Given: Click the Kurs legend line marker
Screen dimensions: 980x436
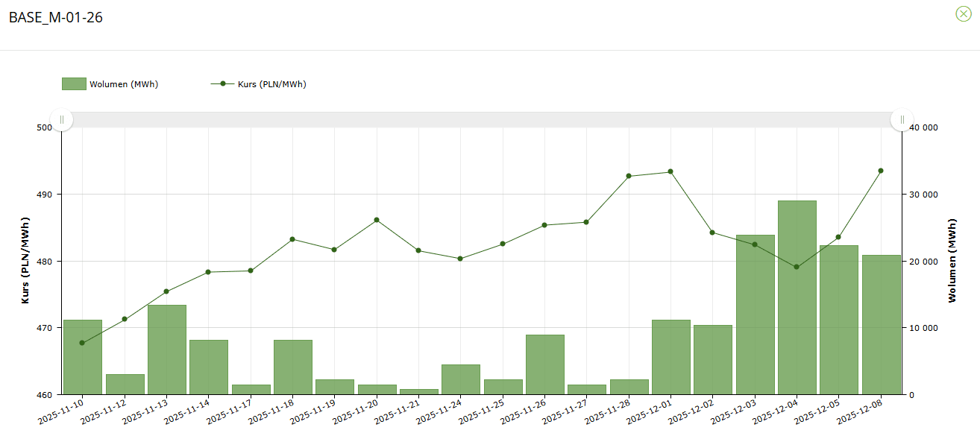Looking at the screenshot, I should point(222,83).
